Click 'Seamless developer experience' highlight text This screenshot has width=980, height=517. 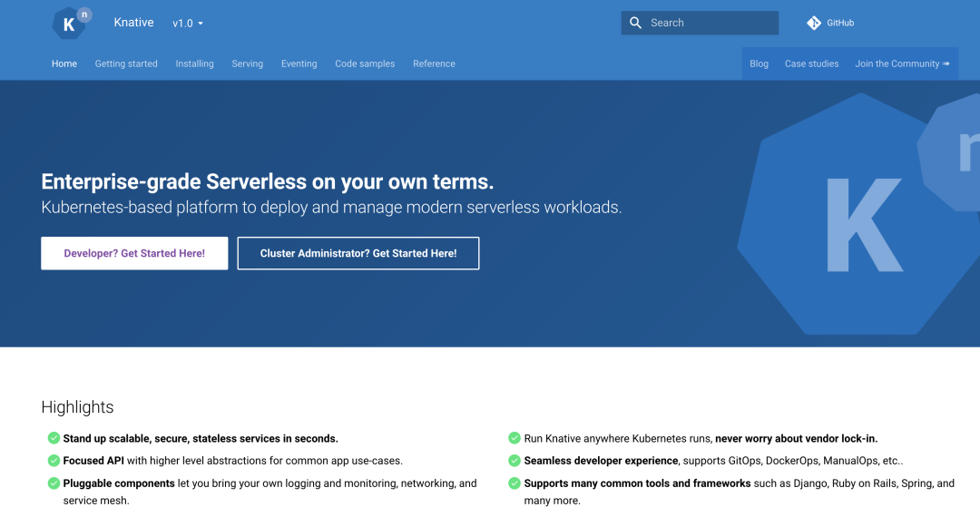[x=602, y=461]
